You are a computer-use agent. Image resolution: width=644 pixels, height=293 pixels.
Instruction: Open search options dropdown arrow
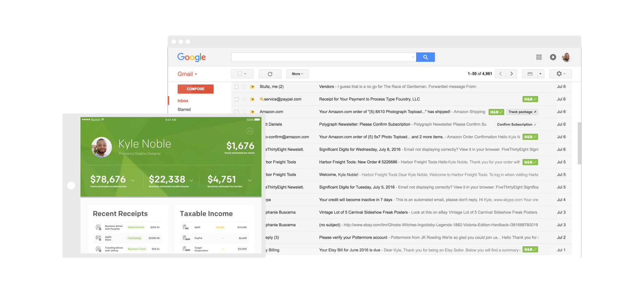tap(413, 57)
